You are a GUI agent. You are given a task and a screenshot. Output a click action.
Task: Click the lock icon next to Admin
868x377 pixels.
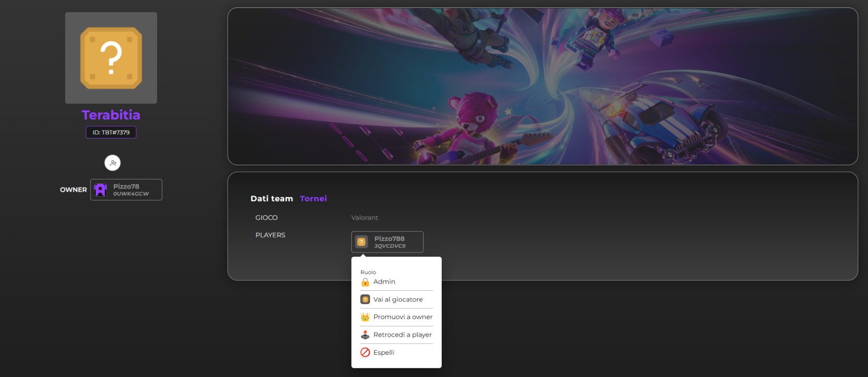365,282
